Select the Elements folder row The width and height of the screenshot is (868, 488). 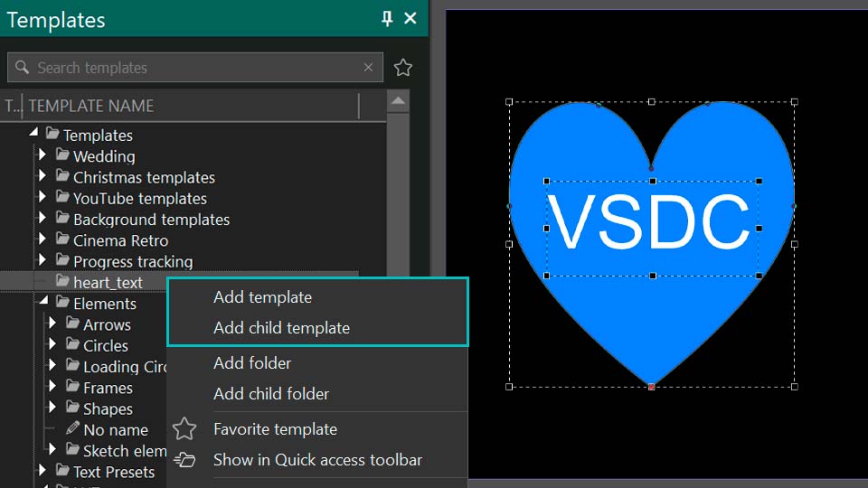(105, 304)
